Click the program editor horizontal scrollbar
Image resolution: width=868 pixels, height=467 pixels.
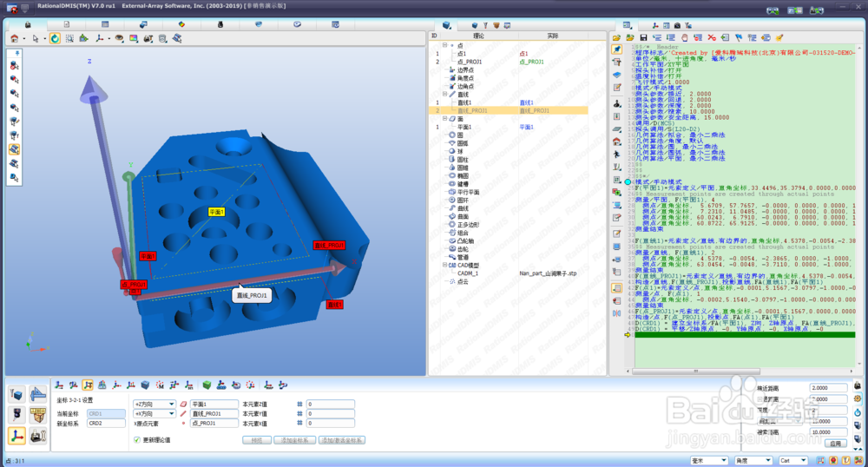click(696, 372)
